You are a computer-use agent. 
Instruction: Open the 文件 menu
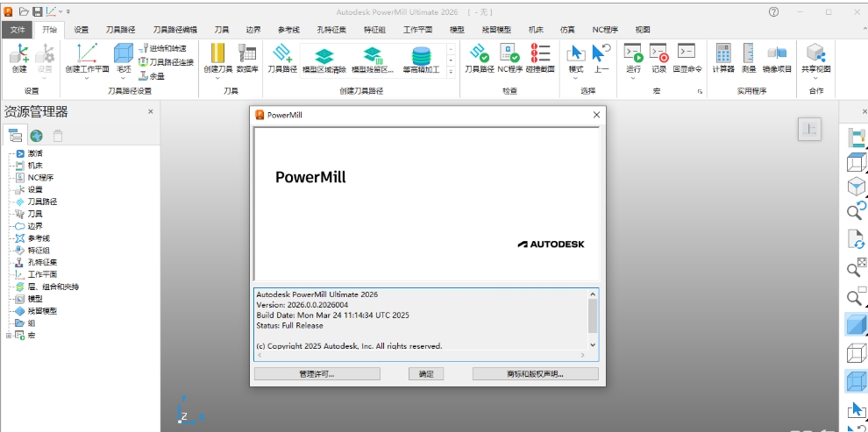point(16,30)
